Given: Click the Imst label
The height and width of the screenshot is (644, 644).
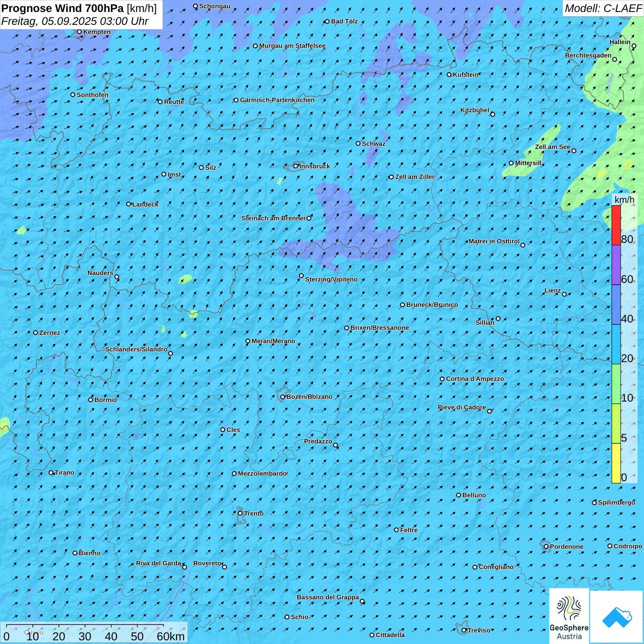Looking at the screenshot, I should 174,174.
